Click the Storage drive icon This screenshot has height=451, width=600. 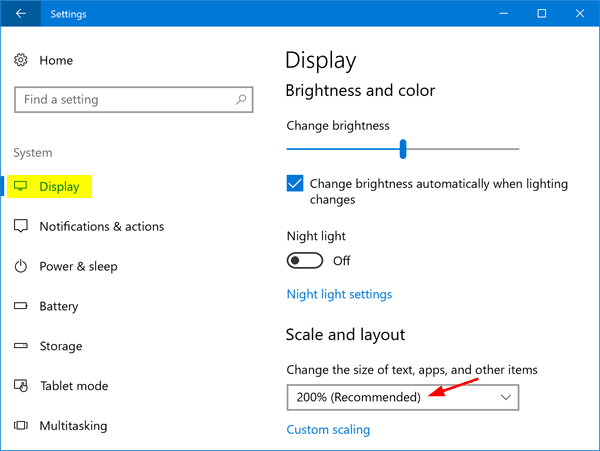tap(21, 346)
